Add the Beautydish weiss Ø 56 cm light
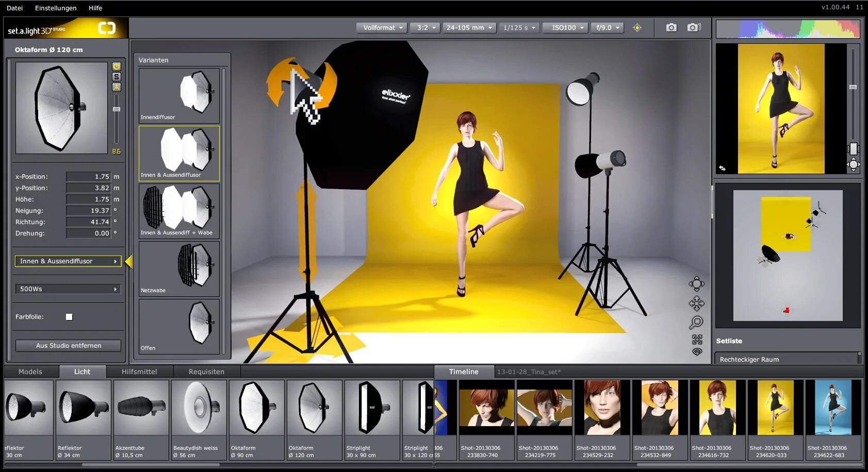The image size is (868, 472). (199, 420)
